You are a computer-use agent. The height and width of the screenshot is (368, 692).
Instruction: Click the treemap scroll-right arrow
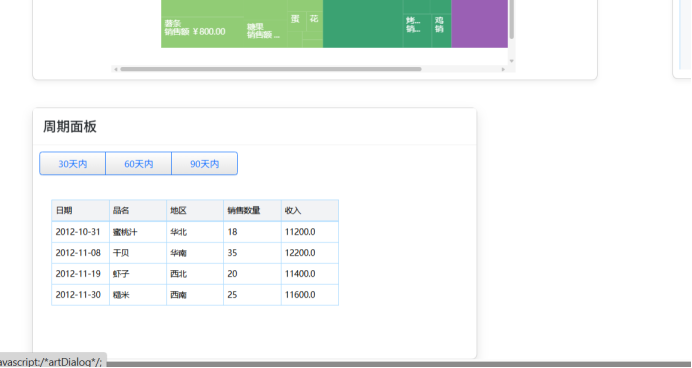(x=503, y=69)
